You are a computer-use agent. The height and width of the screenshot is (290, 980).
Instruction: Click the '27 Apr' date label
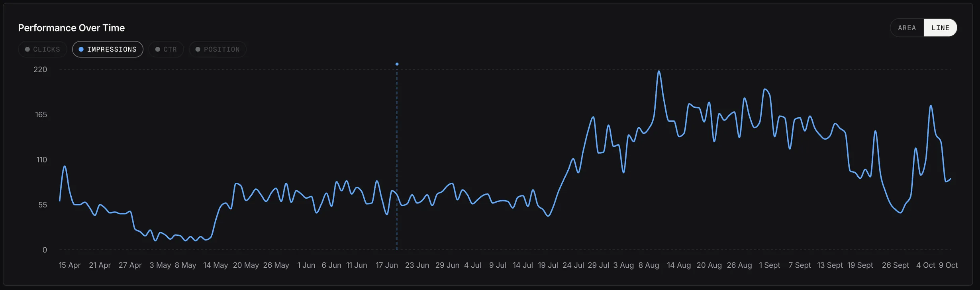130,265
